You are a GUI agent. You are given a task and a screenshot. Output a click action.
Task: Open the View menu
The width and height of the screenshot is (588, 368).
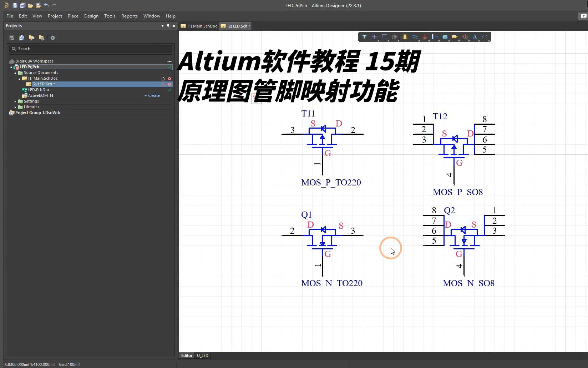pyautogui.click(x=37, y=16)
